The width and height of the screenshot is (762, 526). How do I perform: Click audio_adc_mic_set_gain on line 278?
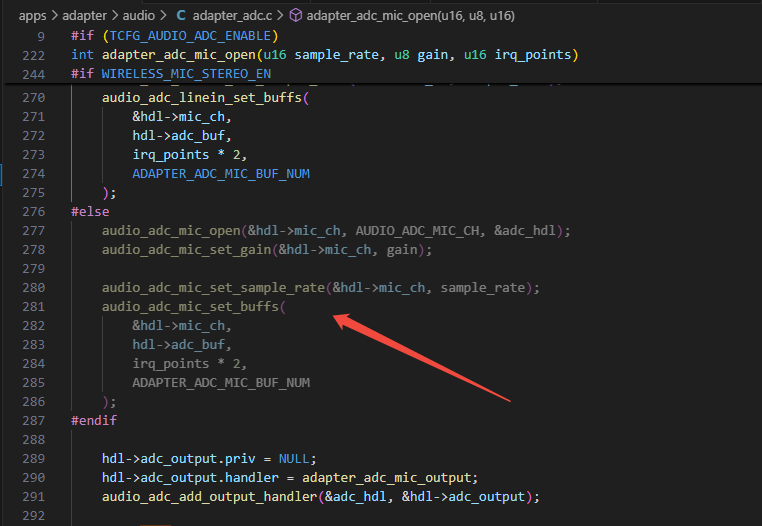point(187,250)
